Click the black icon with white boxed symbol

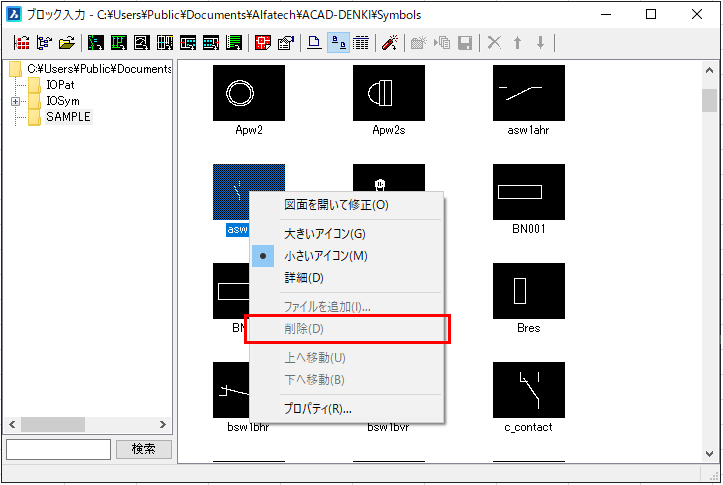pyautogui.click(x=142, y=43)
